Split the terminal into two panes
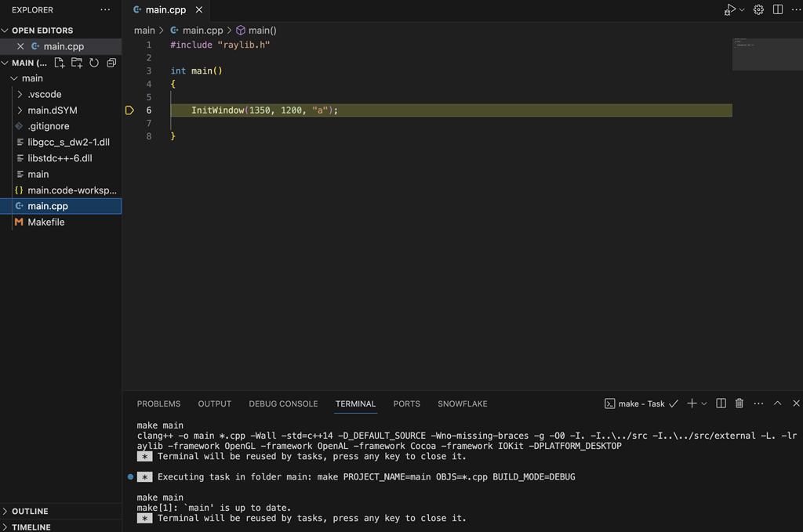Screen dimensions: 803x532 (x=721, y=403)
